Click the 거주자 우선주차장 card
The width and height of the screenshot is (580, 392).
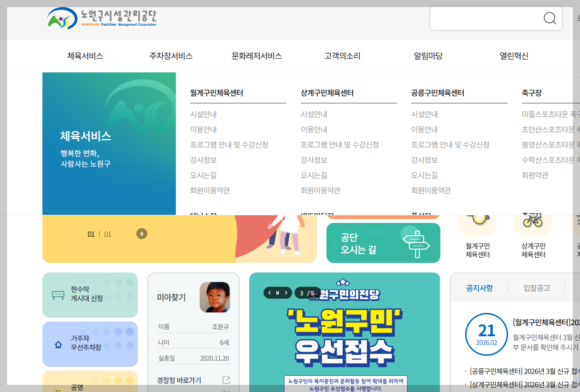(90, 344)
